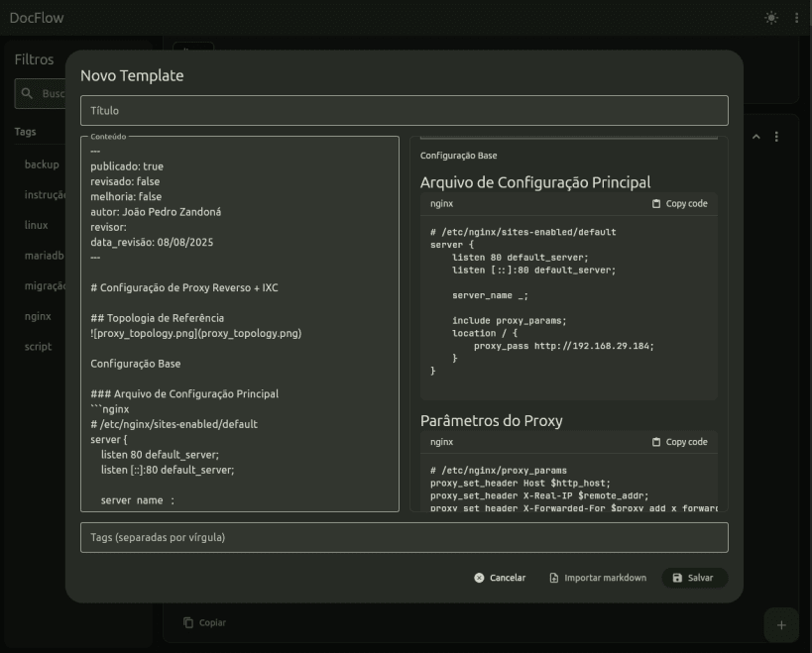Save the template with Salvar

pyautogui.click(x=694, y=578)
